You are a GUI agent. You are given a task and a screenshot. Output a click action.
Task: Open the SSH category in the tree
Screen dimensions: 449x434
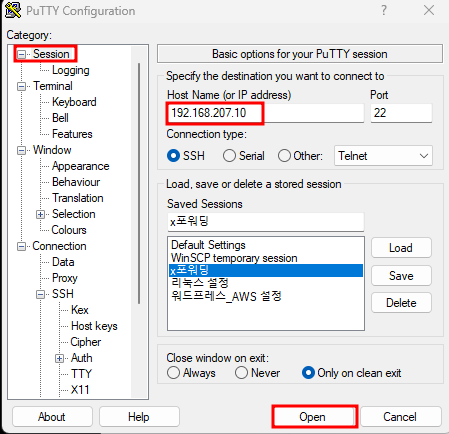(63, 294)
